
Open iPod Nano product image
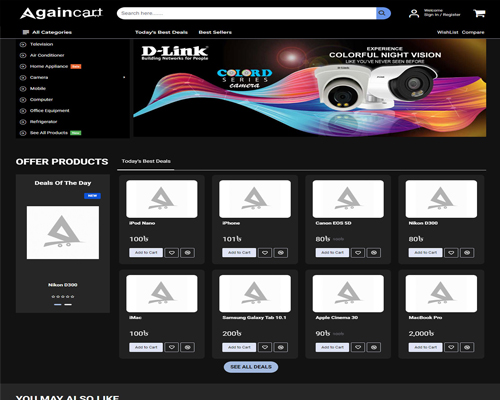point(162,199)
